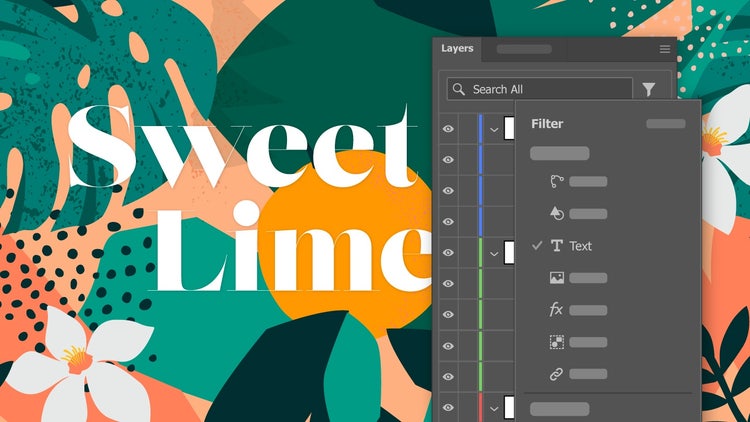Toggle eye icon of the red layer group
This screenshot has width=750, height=422.
[x=448, y=407]
